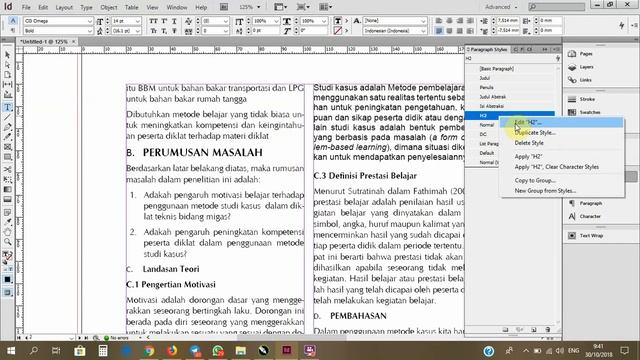Viewport: 640px width, 360px height.
Task: Select the Type tool in toolbox
Action: pyautogui.click(x=7, y=107)
